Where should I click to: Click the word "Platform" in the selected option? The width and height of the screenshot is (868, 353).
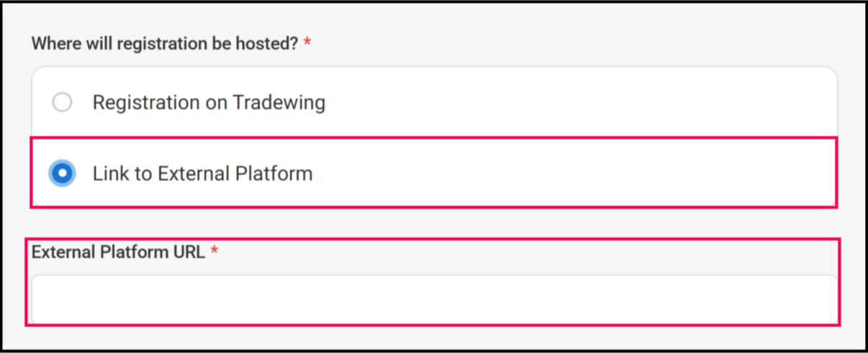[276, 173]
